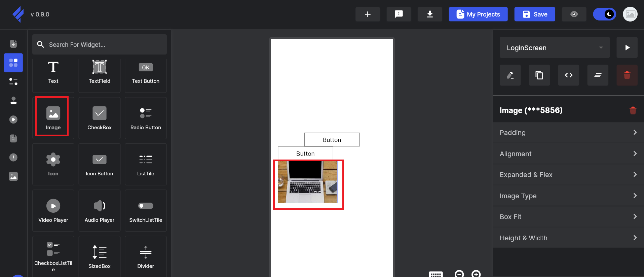Select the CheckBox widget
Screen dimensions: 644x277
[99, 118]
